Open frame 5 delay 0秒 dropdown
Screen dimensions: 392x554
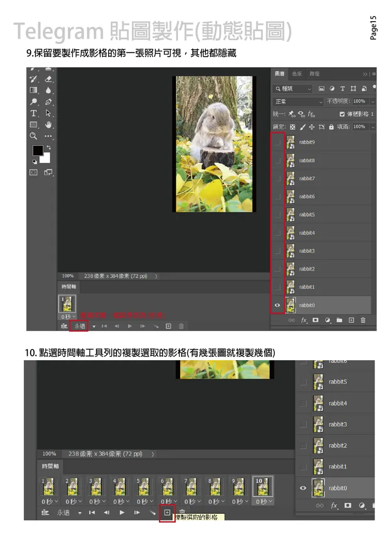click(145, 502)
